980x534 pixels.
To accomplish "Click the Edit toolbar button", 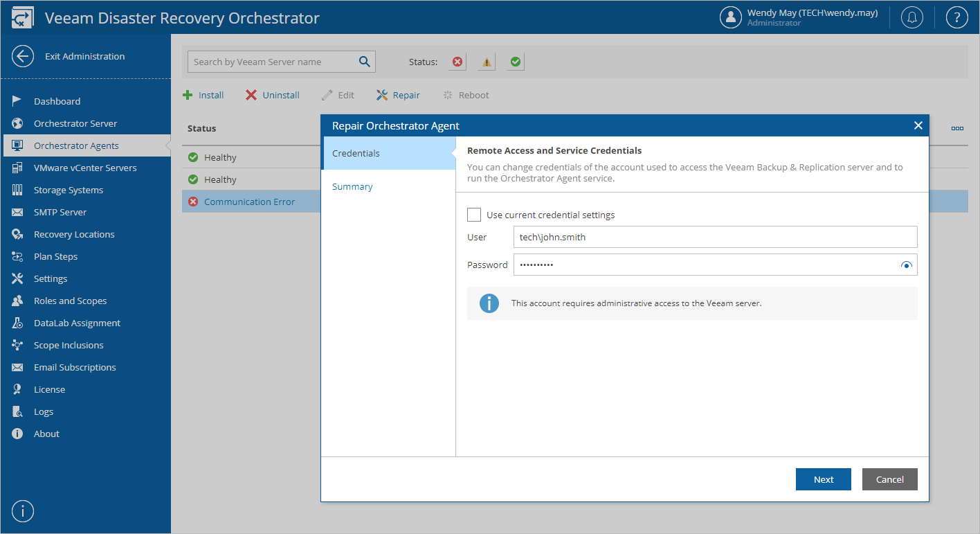I will (x=338, y=95).
